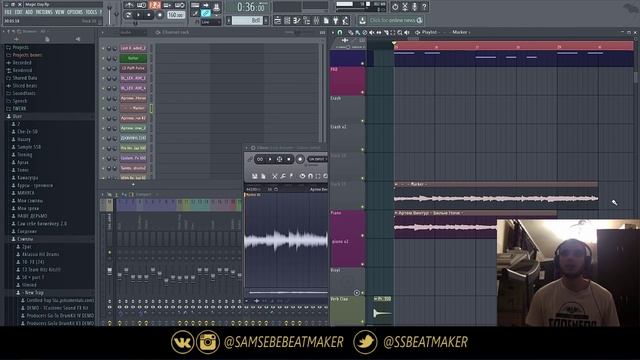Select the green Guitar channel button
This screenshot has width=640, height=360.
pyautogui.click(x=133, y=58)
